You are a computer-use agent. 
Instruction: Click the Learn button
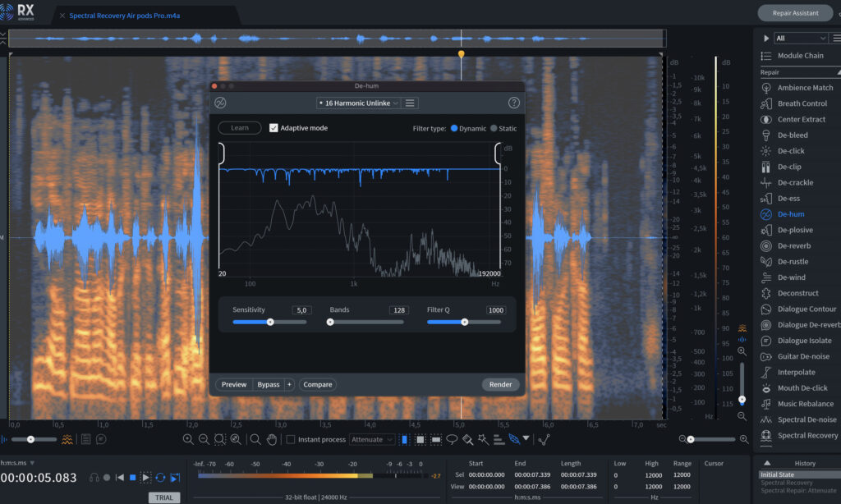[240, 127]
